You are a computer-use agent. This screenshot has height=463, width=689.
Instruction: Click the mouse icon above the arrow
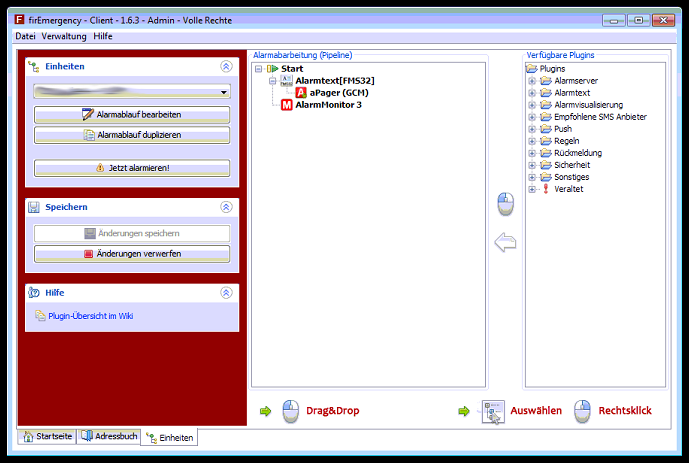(x=506, y=203)
